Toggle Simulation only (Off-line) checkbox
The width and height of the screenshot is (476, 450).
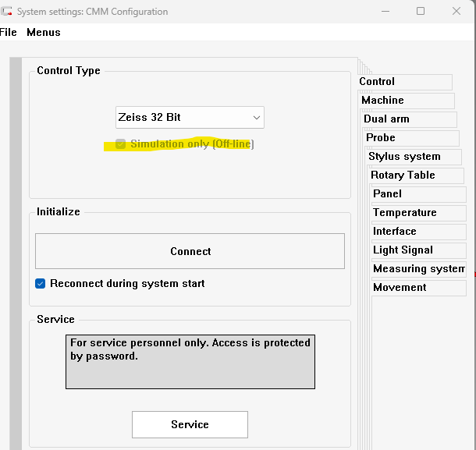pos(120,144)
